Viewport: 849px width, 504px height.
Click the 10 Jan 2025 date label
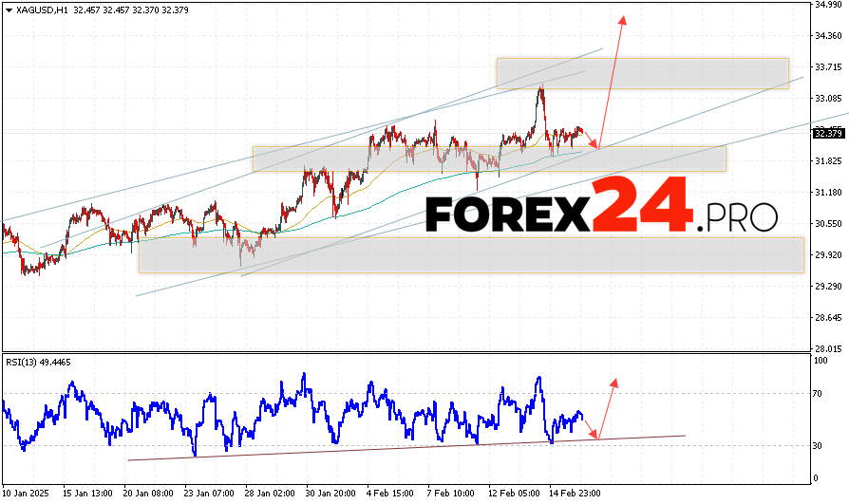(x=28, y=494)
